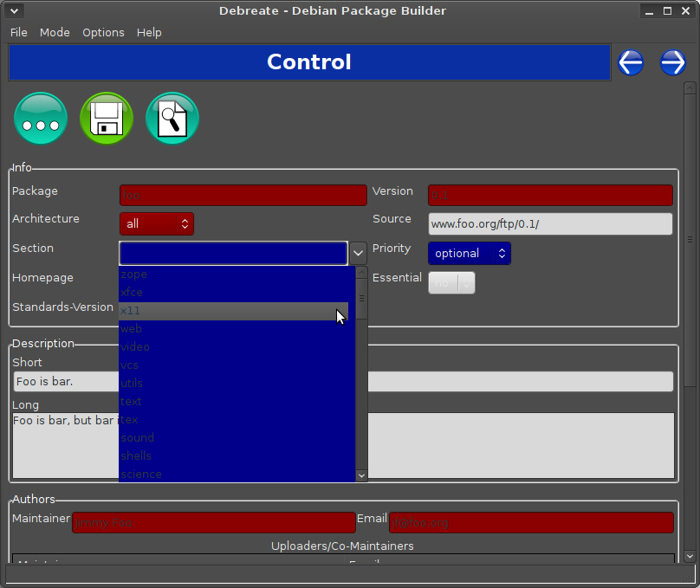Expand the Architecture dropdown
This screenshot has height=588, width=700.
click(157, 223)
